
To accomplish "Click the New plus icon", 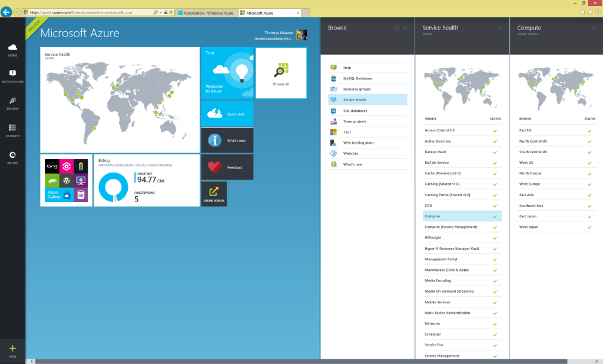I will point(13,349).
